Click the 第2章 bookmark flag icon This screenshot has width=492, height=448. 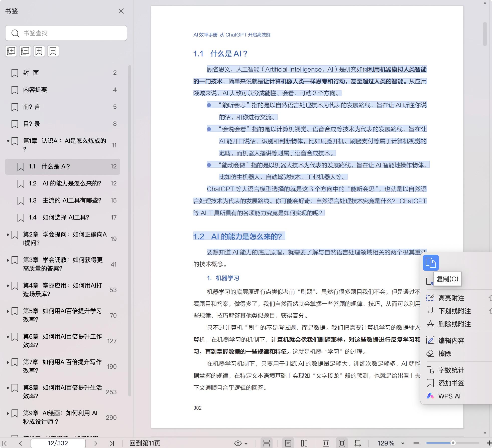click(x=15, y=235)
